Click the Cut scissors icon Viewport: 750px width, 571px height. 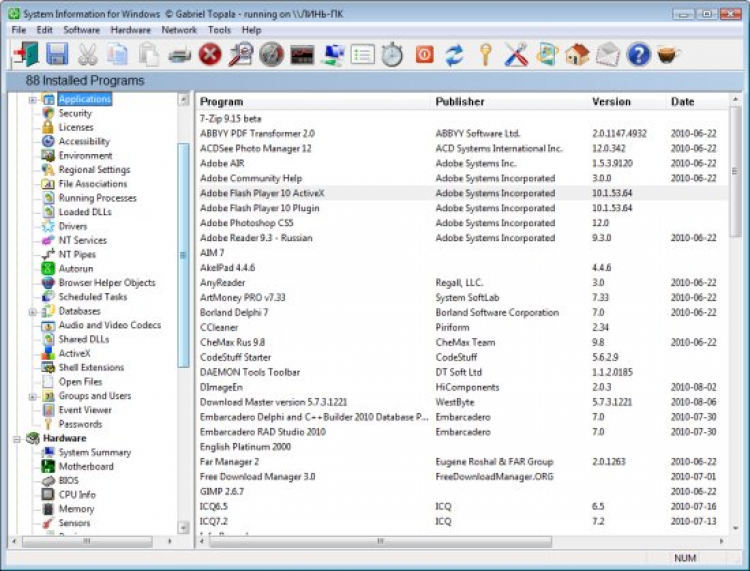pyautogui.click(x=88, y=55)
